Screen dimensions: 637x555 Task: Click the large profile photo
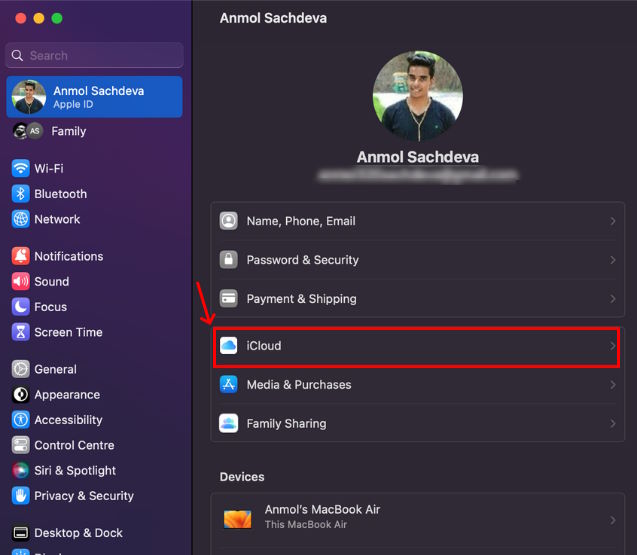click(x=417, y=95)
